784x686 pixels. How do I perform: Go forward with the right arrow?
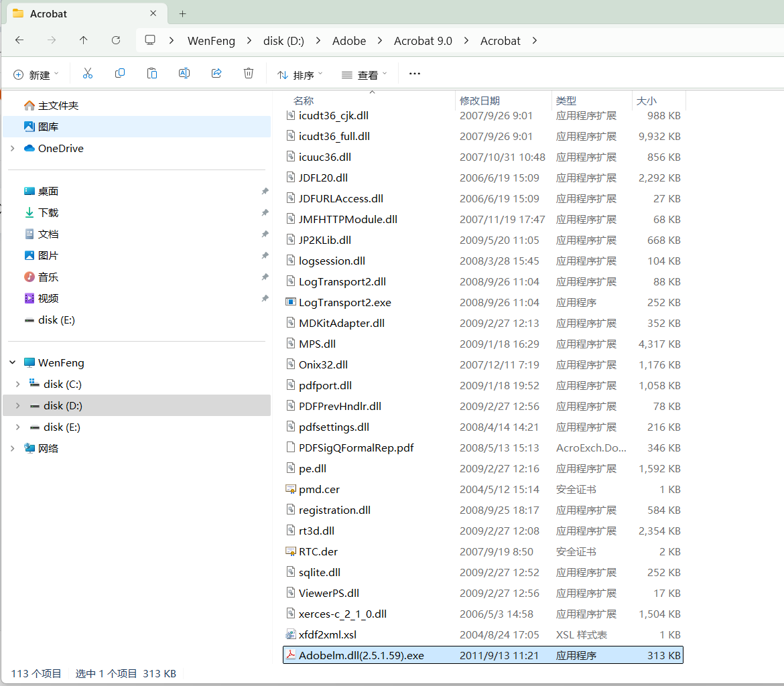coord(52,40)
